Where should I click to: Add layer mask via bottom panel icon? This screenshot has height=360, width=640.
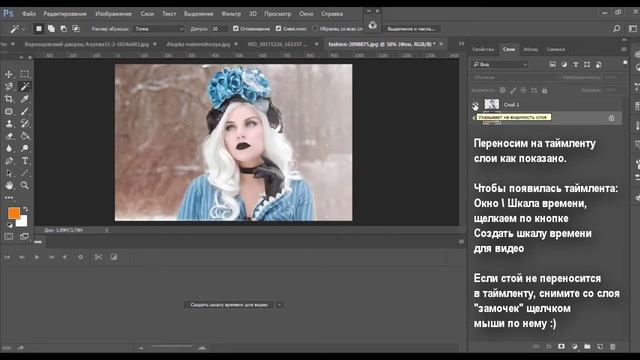tap(562, 347)
